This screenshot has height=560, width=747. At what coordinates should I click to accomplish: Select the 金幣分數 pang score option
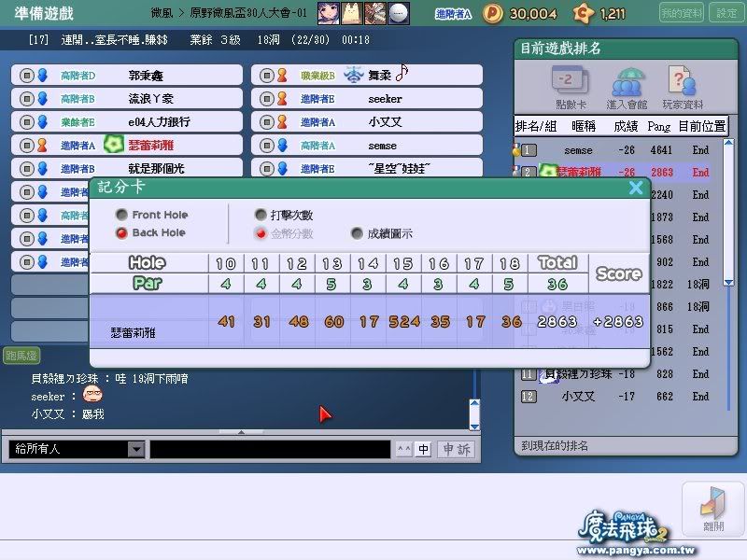261,233
